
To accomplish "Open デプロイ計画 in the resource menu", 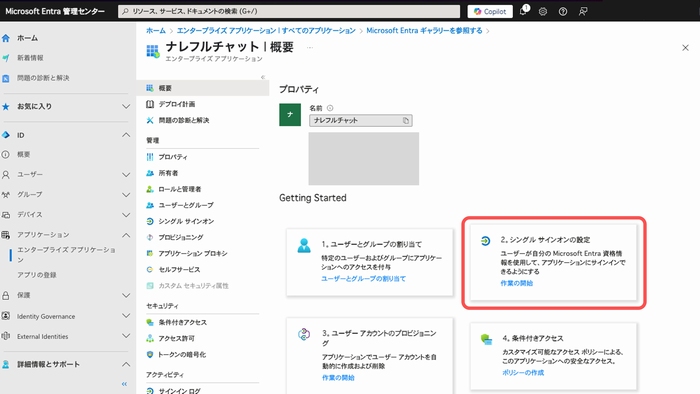I will point(177,104).
